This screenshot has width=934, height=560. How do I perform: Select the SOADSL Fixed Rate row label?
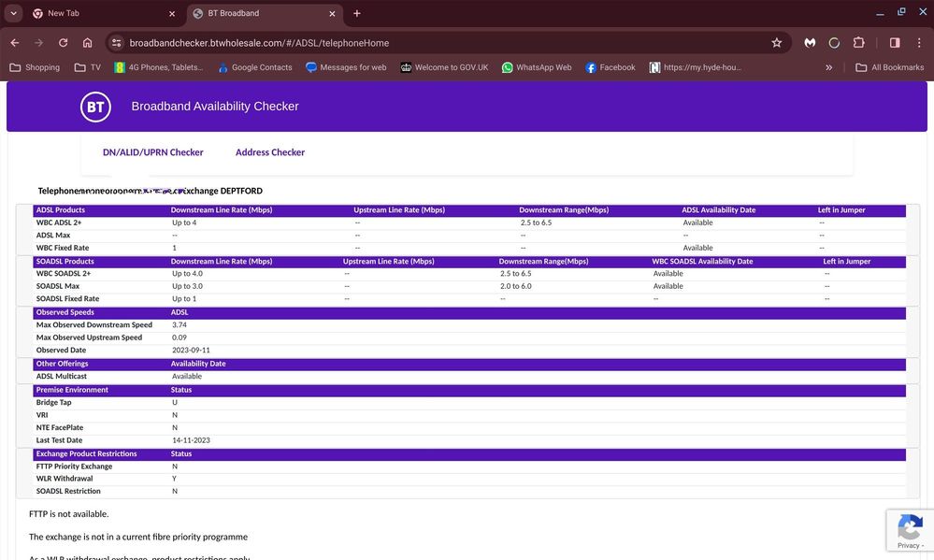pos(67,298)
